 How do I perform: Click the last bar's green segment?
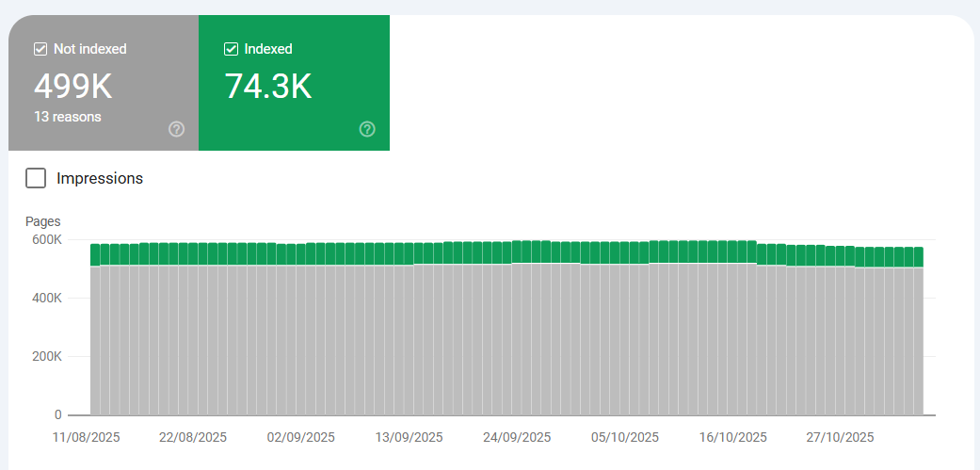(918, 257)
